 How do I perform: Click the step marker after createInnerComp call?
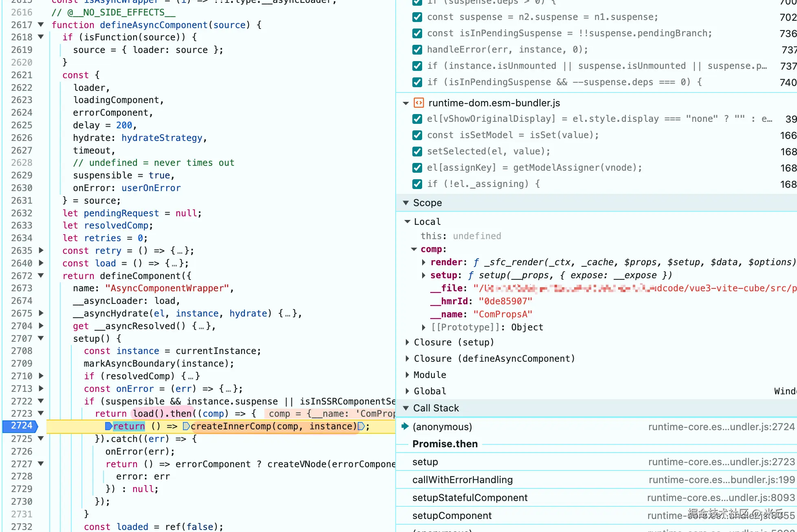click(361, 426)
